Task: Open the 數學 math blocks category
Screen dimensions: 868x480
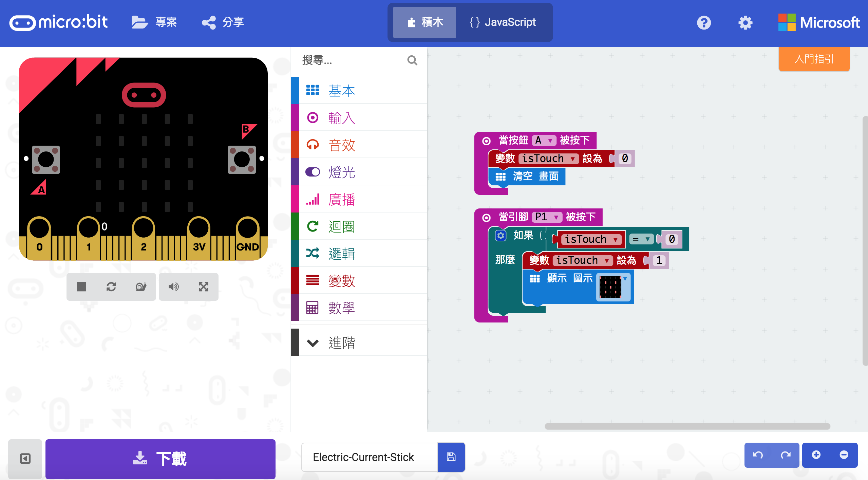Action: click(359, 308)
